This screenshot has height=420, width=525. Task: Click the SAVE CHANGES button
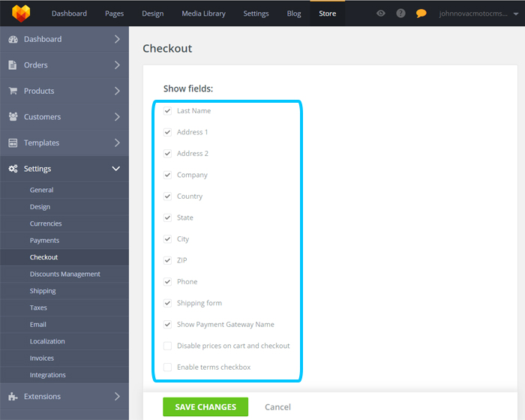(205, 407)
